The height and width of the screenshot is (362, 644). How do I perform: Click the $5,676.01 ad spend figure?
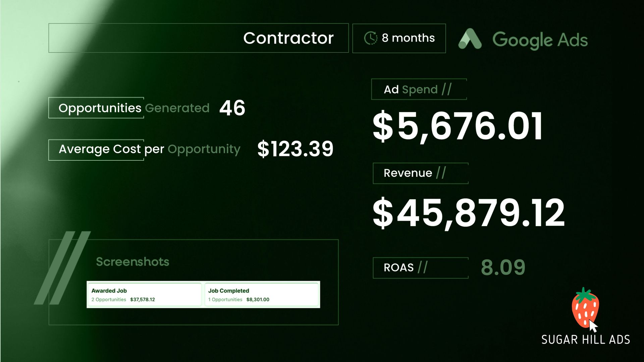(x=458, y=126)
